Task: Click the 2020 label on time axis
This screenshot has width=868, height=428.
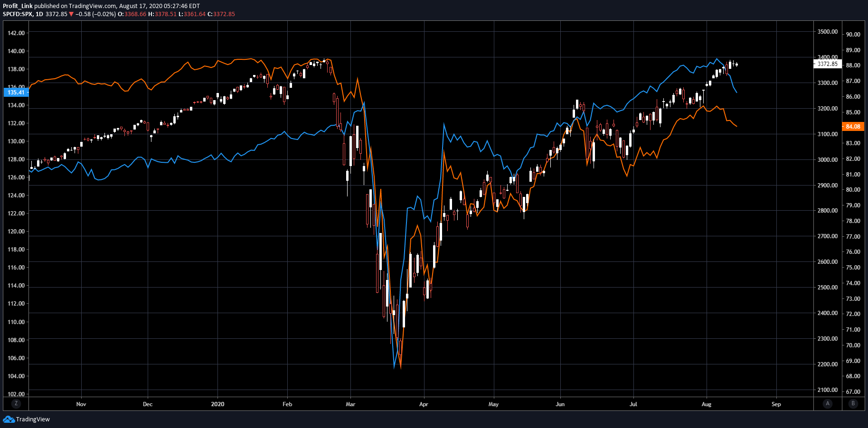Action: (217, 404)
